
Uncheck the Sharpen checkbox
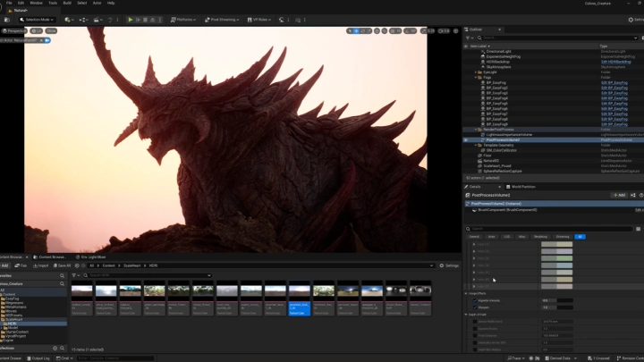coord(475,307)
